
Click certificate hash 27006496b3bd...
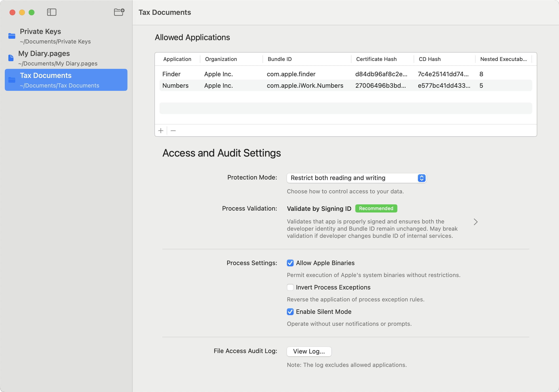pyautogui.click(x=381, y=85)
